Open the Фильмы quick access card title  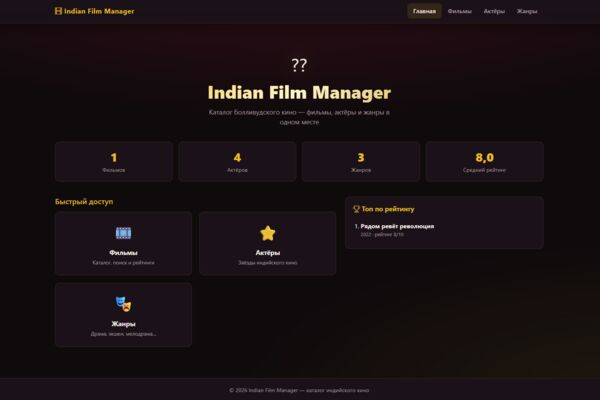click(123, 253)
